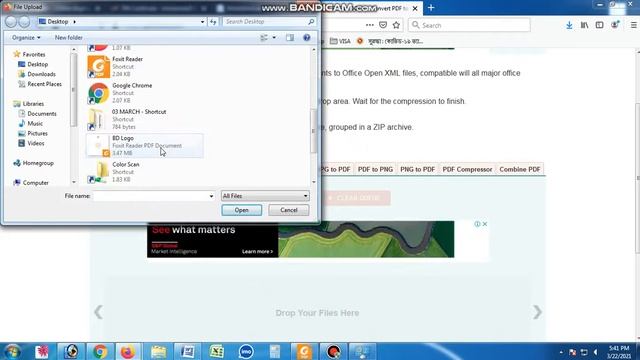This screenshot has width=640, height=360.
Task: Cancel the File Upload dialog
Action: pyautogui.click(x=289, y=210)
